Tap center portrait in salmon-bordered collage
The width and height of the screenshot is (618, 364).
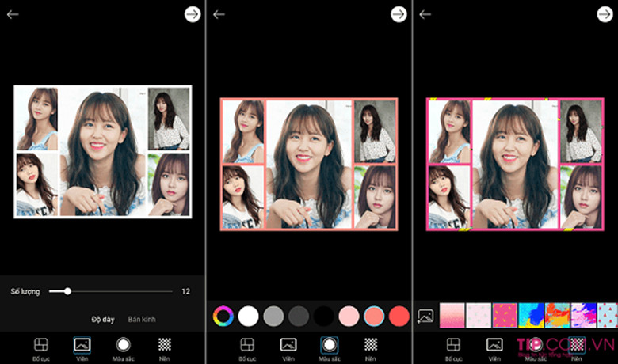pos(309,164)
